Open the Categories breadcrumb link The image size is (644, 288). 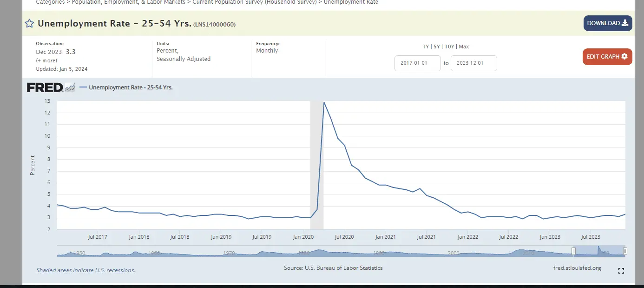pos(50,2)
